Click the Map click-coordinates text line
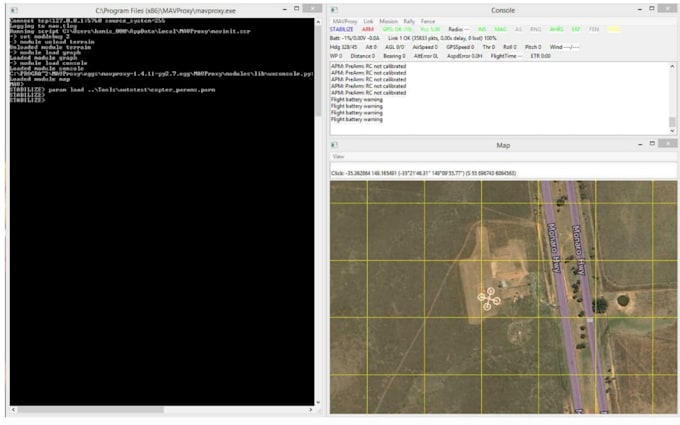The image size is (680, 425). click(423, 173)
